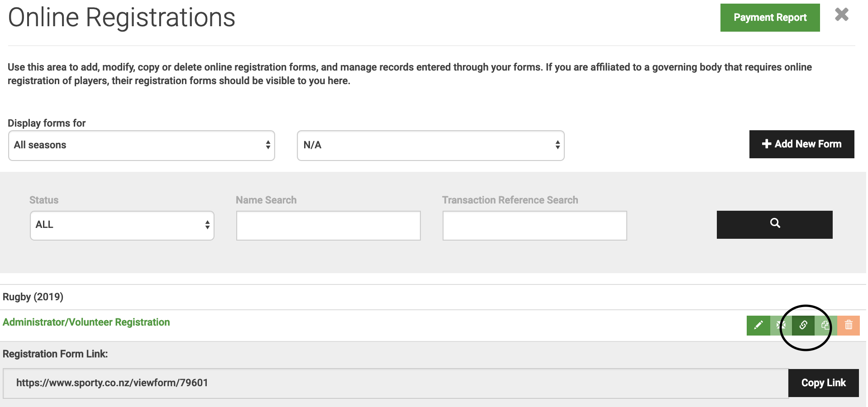The width and height of the screenshot is (868, 407).
Task: Click the Registration Form Link label
Action: [55, 354]
